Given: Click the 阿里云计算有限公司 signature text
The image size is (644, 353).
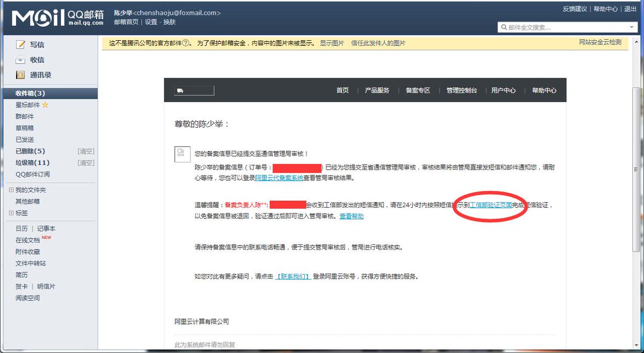Looking at the screenshot, I should (202, 322).
